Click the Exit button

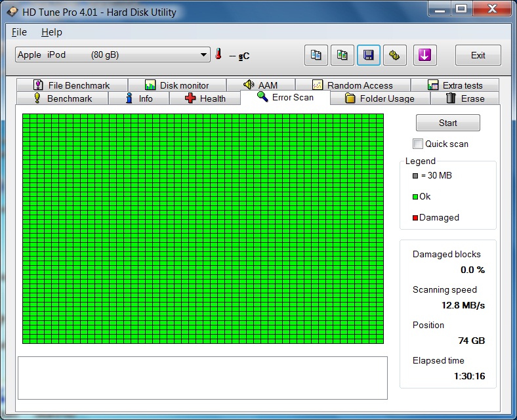[x=478, y=55]
